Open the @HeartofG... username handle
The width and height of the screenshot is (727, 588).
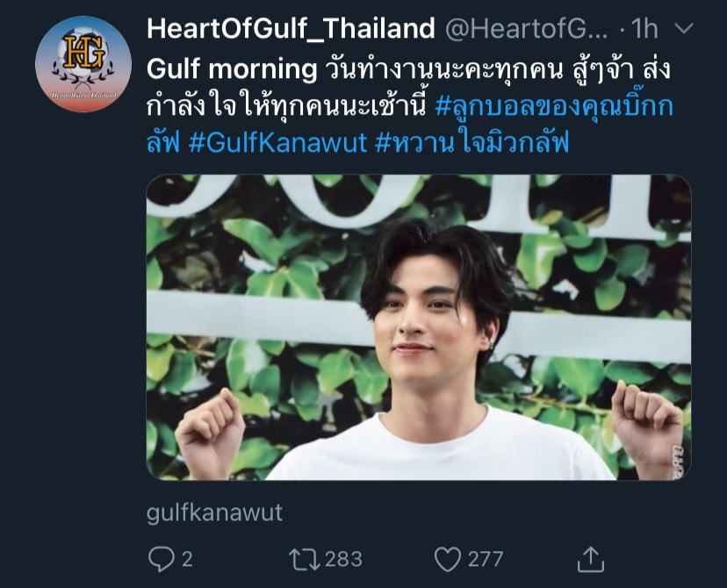tap(526, 29)
